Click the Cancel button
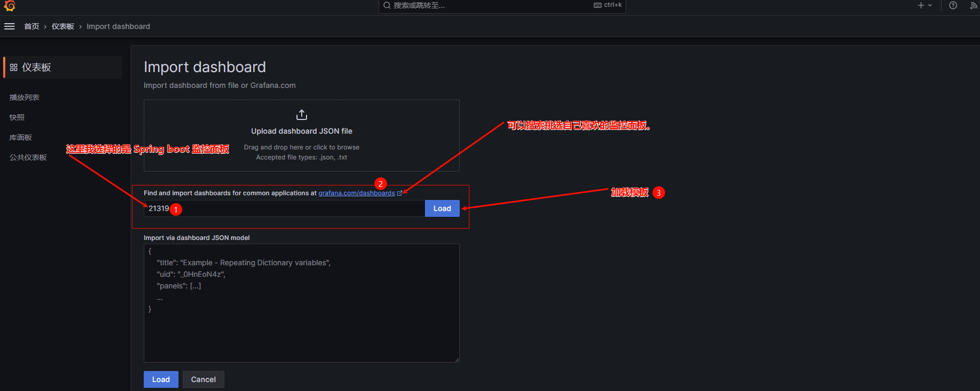The height and width of the screenshot is (391, 980). tap(203, 379)
